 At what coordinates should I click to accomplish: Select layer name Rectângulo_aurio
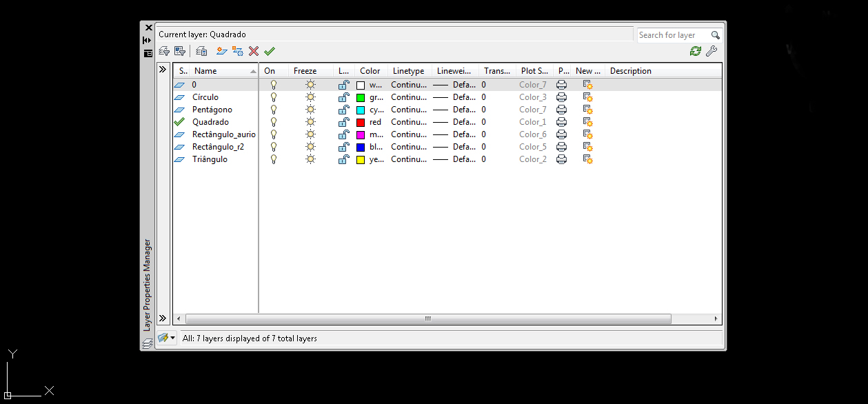(x=224, y=134)
